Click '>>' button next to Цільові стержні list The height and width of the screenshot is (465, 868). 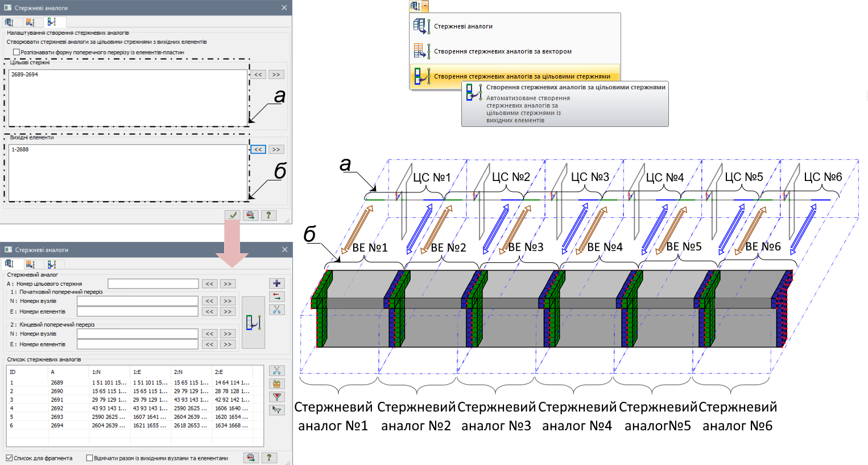276,75
